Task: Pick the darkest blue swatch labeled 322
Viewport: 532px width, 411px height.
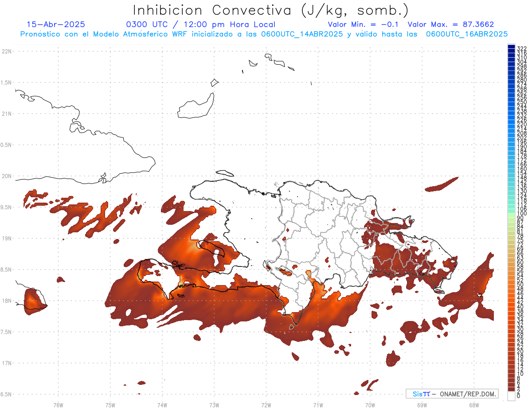Action: [511, 47]
